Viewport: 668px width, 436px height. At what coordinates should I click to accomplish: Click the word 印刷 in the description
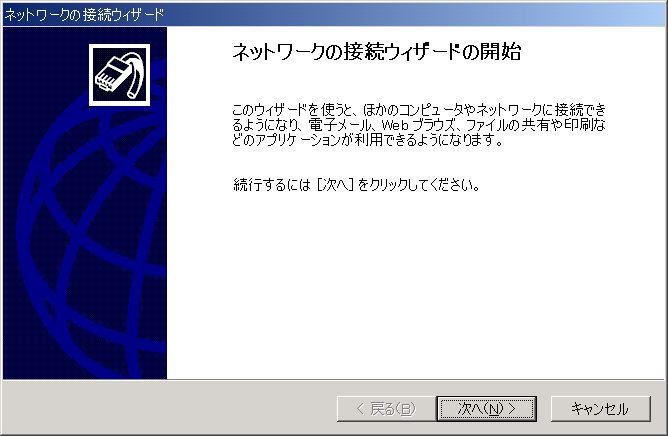[579, 125]
